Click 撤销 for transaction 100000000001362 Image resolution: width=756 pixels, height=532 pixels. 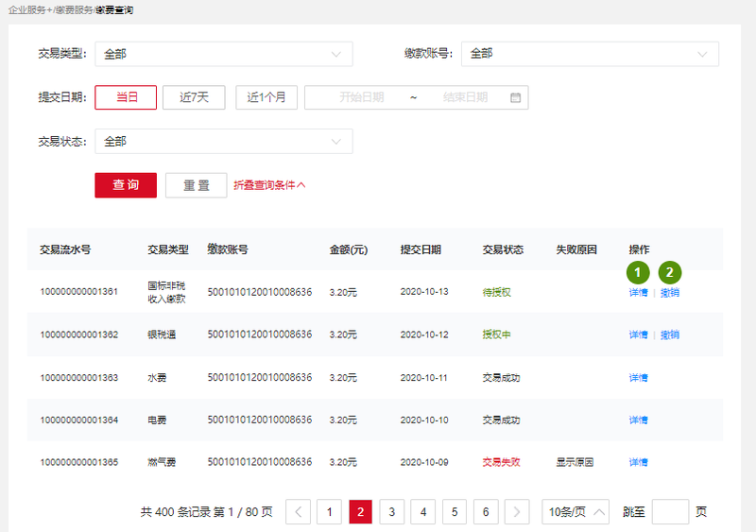click(x=670, y=335)
